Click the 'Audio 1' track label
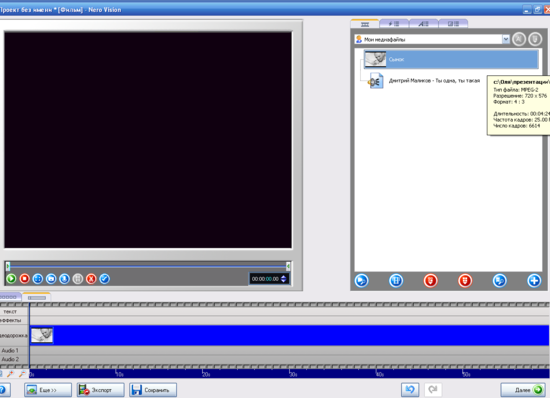 pyautogui.click(x=10, y=350)
